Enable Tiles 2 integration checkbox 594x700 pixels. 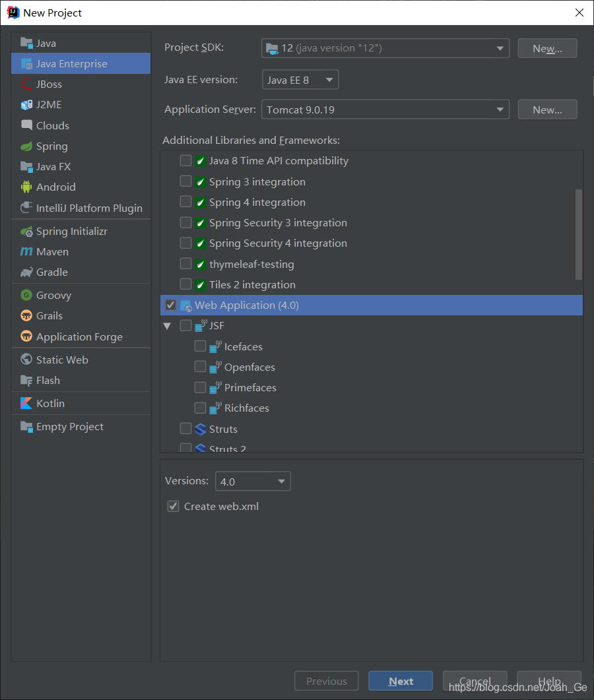pos(186,284)
